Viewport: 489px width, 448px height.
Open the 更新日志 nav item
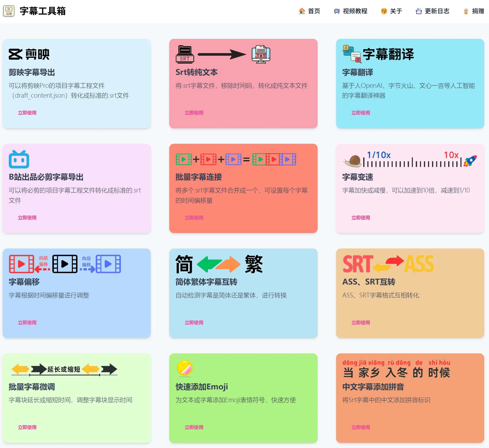pyautogui.click(x=432, y=11)
